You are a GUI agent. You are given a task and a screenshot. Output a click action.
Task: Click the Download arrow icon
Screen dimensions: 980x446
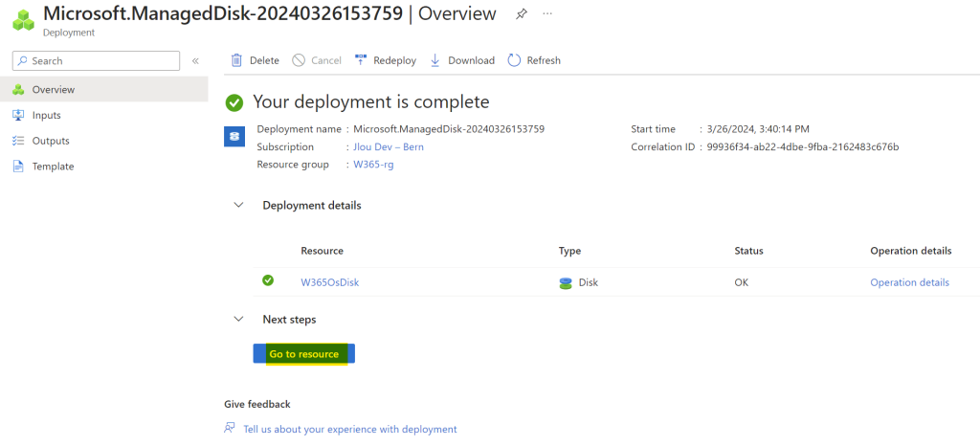pyautogui.click(x=435, y=60)
